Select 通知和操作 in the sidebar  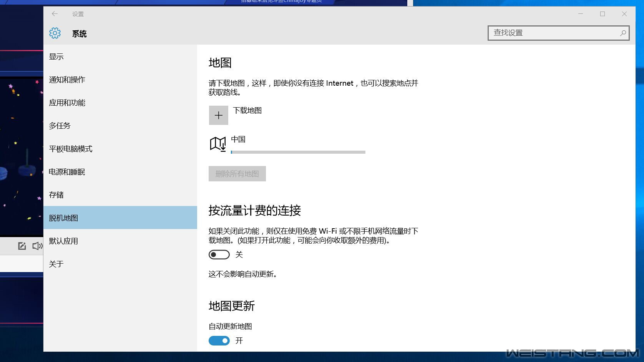pos(67,80)
